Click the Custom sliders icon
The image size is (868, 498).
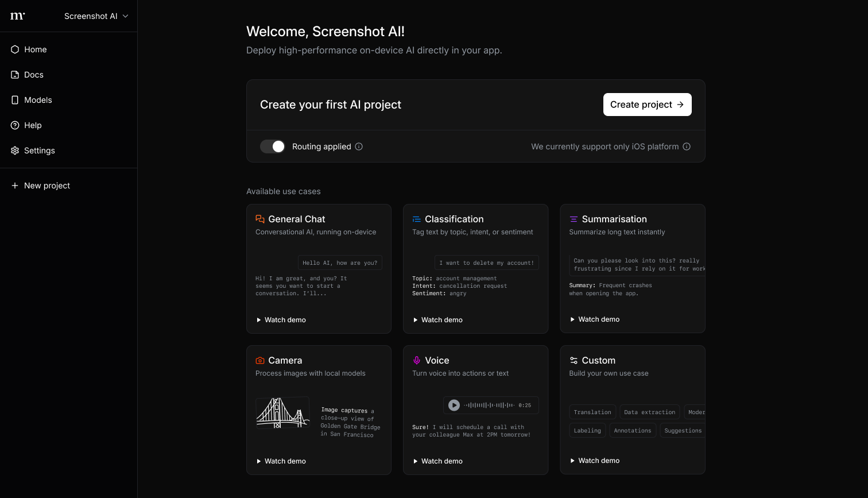tap(573, 360)
